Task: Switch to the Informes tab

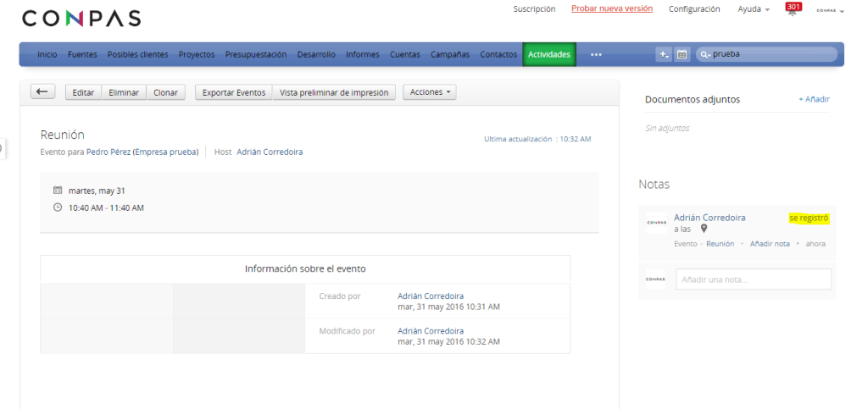Action: point(363,55)
